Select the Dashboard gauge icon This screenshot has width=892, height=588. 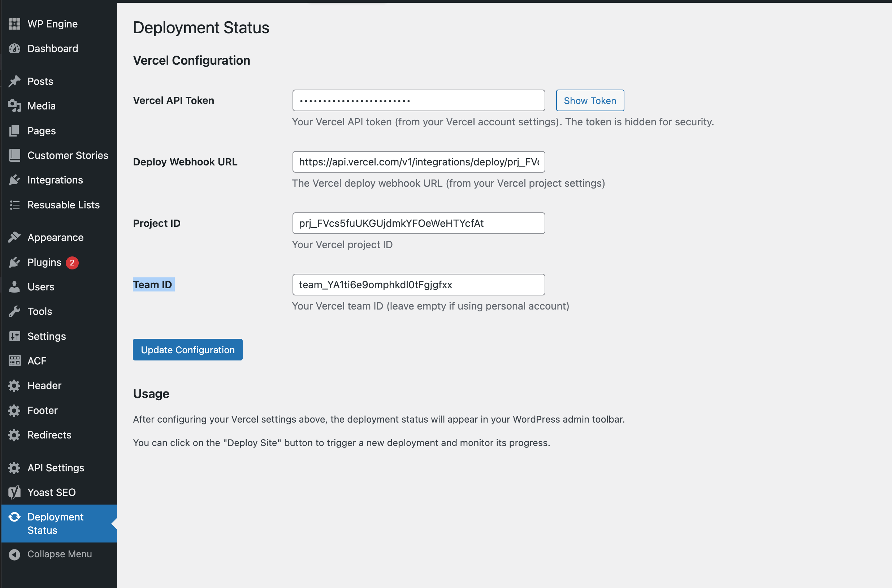(14, 48)
